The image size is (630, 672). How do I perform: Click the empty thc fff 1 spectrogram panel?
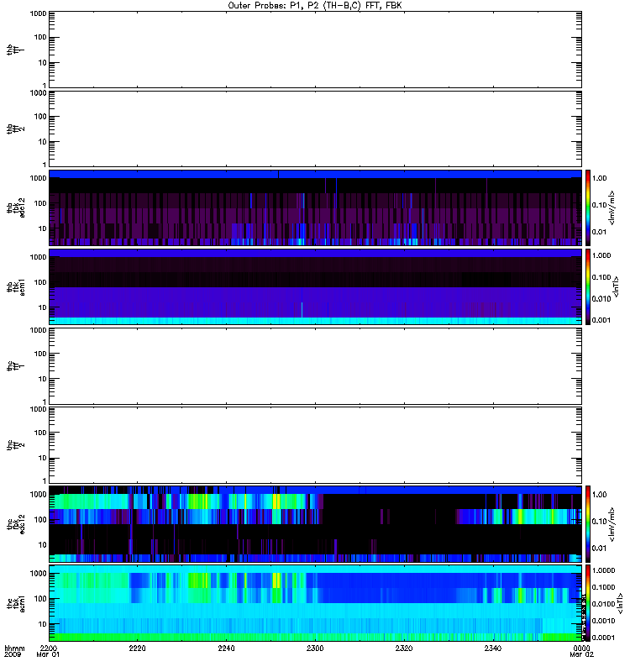[x=315, y=366]
